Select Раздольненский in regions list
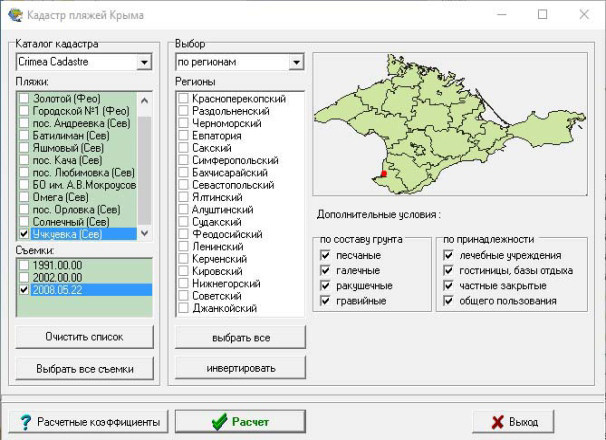The width and height of the screenshot is (606, 440). point(231,111)
